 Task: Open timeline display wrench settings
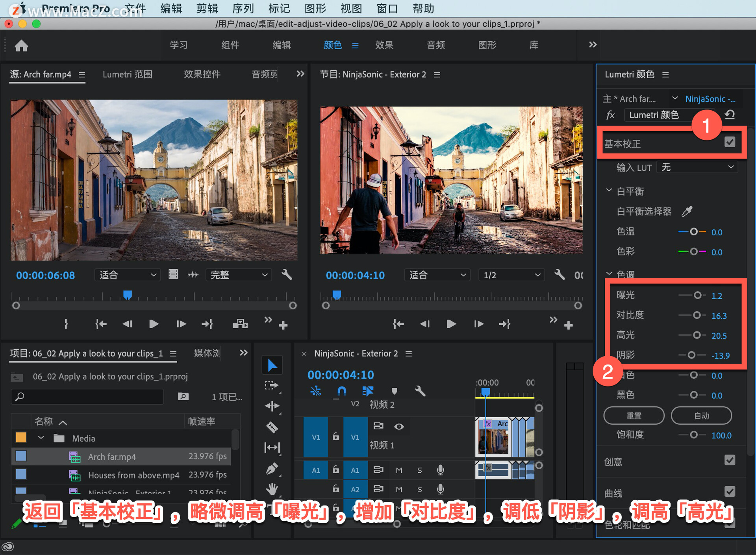pos(420,391)
